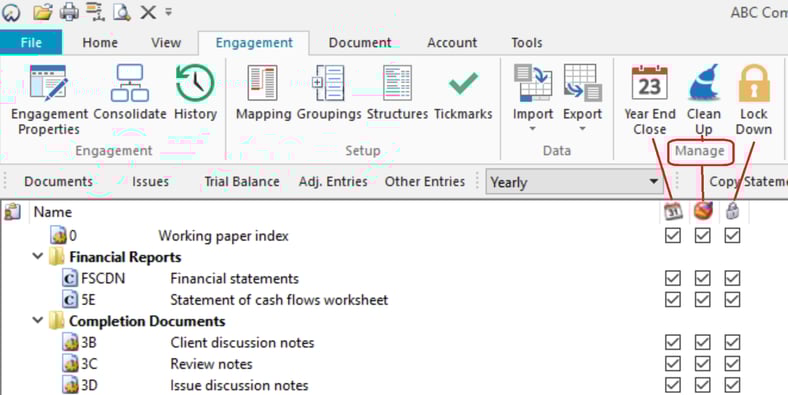Open Engagement Properties from the ribbon
The image size is (788, 395).
pos(49,100)
